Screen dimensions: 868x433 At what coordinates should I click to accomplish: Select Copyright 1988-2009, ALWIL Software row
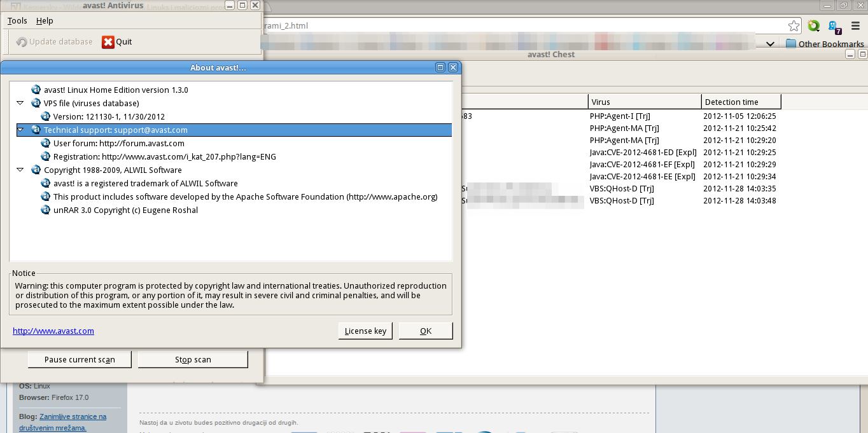point(113,170)
